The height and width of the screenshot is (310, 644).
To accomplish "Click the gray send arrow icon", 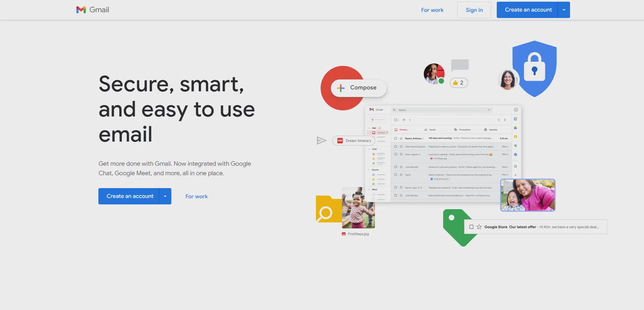I will (321, 140).
